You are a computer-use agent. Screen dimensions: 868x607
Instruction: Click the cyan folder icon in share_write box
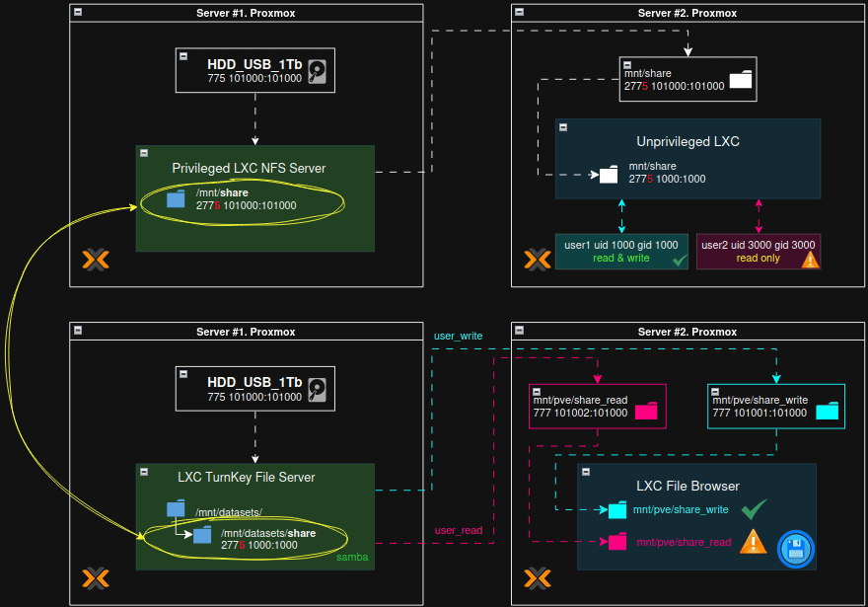828,412
